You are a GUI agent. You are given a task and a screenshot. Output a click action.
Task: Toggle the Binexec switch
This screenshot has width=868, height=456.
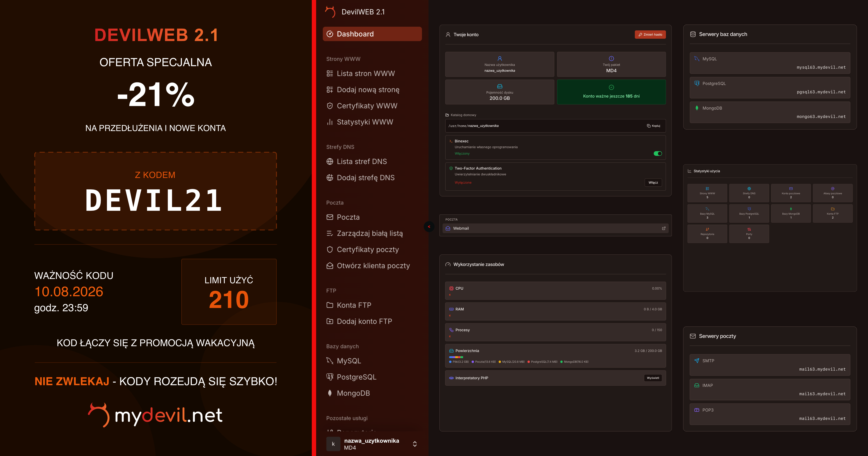coord(658,153)
